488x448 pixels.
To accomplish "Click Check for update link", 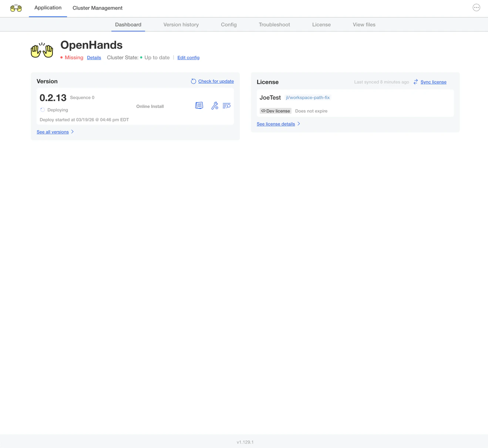I will pyautogui.click(x=216, y=81).
